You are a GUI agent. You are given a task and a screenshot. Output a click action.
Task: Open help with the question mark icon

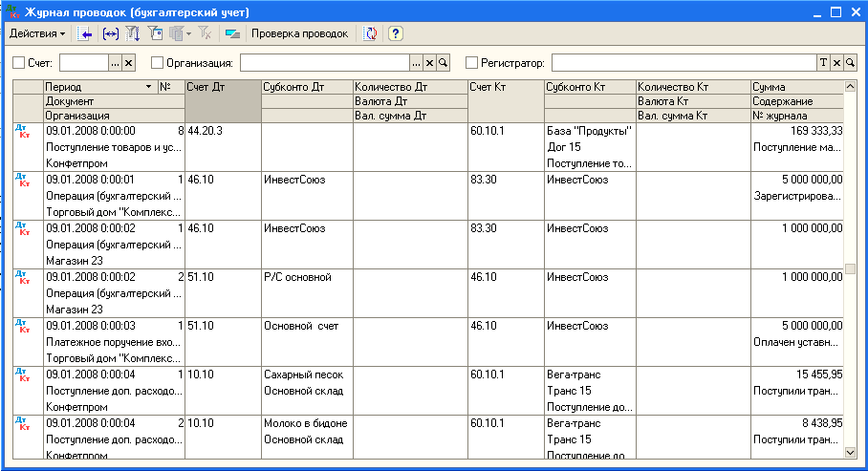pos(395,33)
